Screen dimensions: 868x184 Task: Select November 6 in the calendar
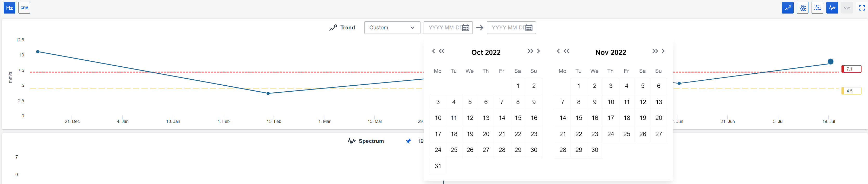(x=659, y=86)
